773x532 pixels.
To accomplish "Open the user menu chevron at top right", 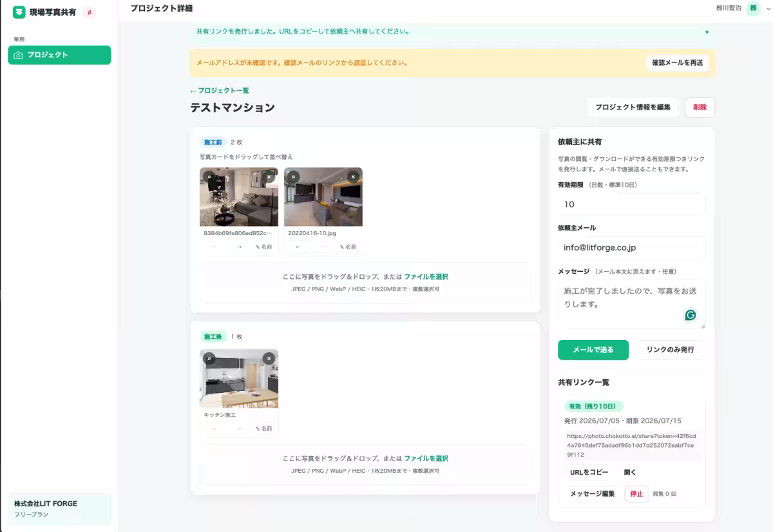I will pyautogui.click(x=767, y=8).
